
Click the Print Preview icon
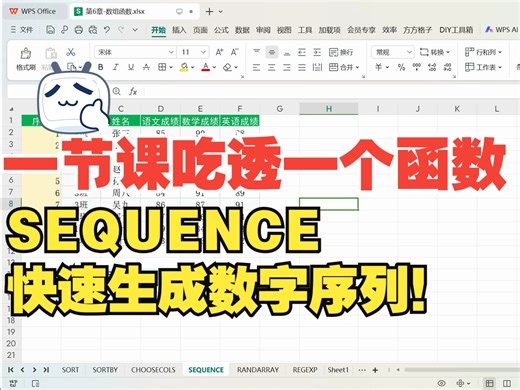pyautogui.click(x=93, y=30)
